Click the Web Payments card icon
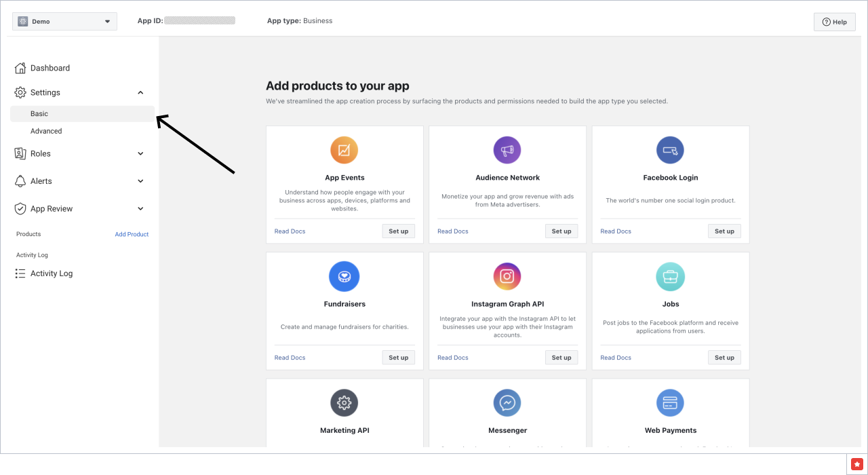The height and width of the screenshot is (475, 868). pos(670,403)
